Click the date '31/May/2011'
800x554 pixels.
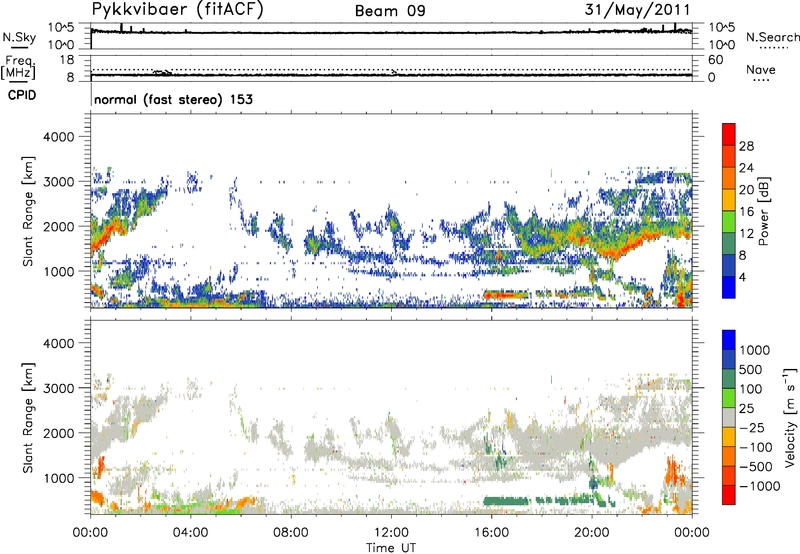pos(638,9)
